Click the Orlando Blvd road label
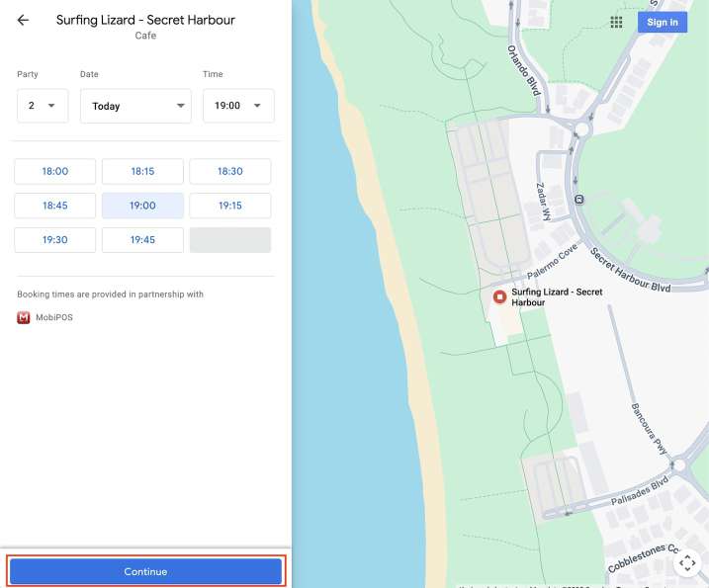Screen dimensions: 709x588 pyautogui.click(x=524, y=70)
